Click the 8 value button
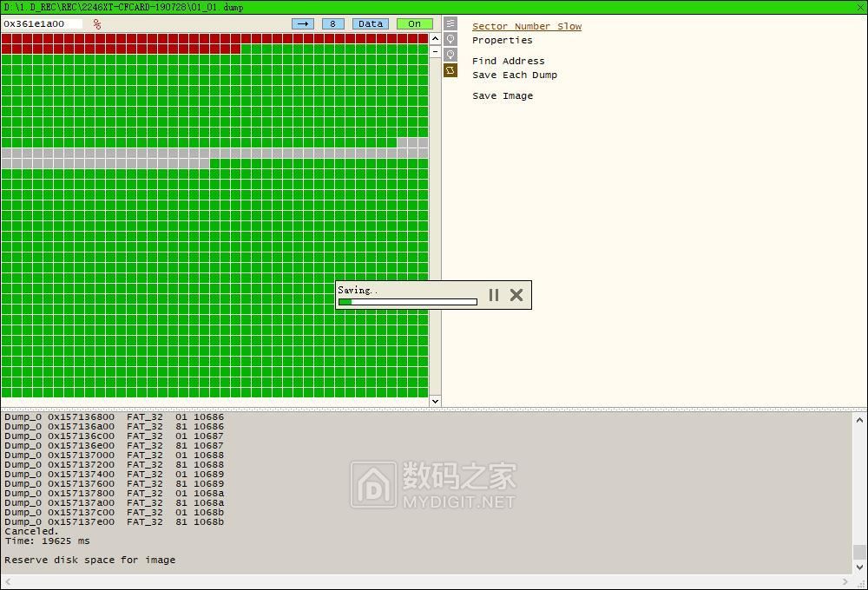This screenshot has width=868, height=590. pos(332,23)
